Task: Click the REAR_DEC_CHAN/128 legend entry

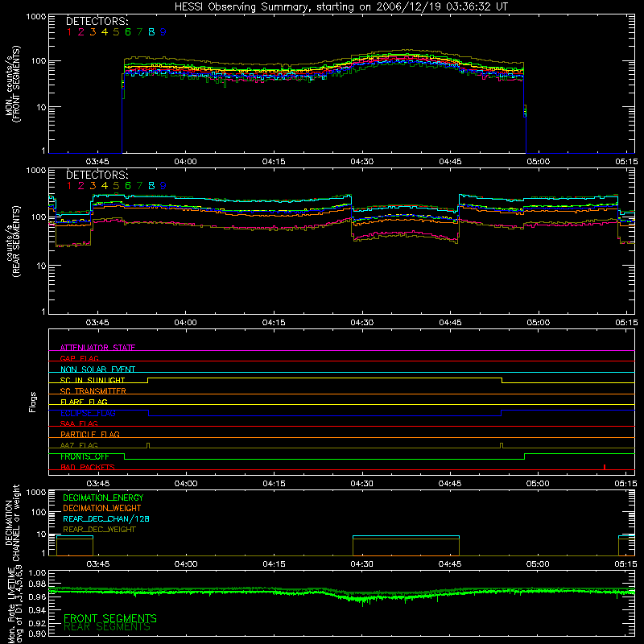Action: click(106, 519)
